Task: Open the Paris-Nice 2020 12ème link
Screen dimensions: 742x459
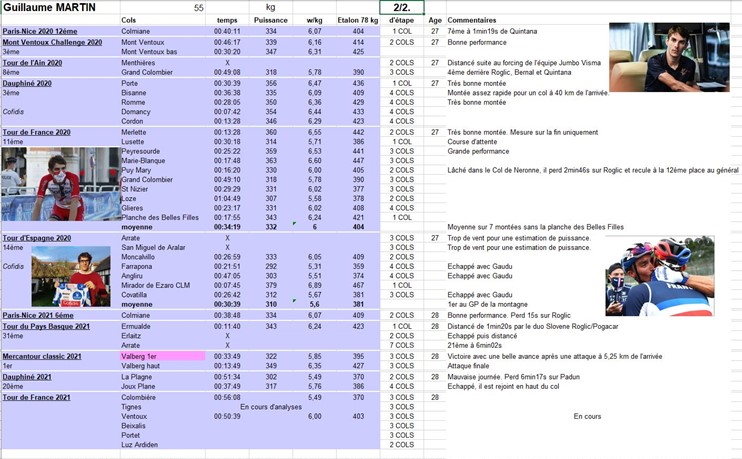Action: click(40, 31)
